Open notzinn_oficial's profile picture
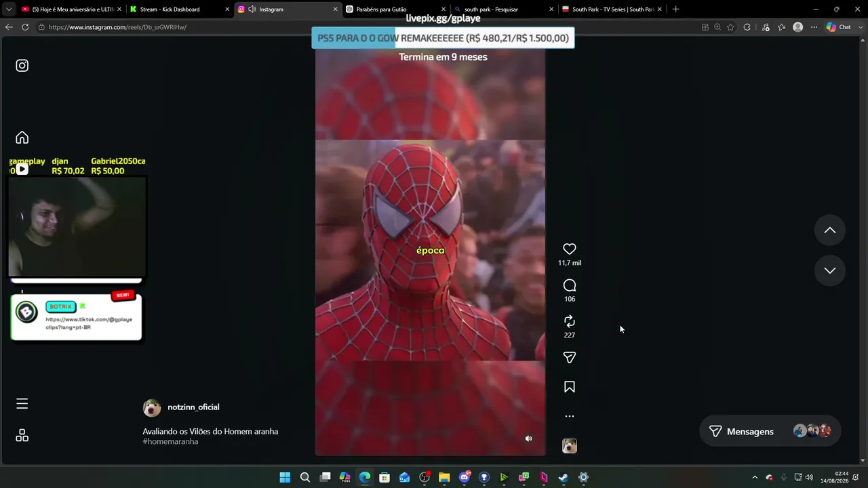 click(152, 407)
